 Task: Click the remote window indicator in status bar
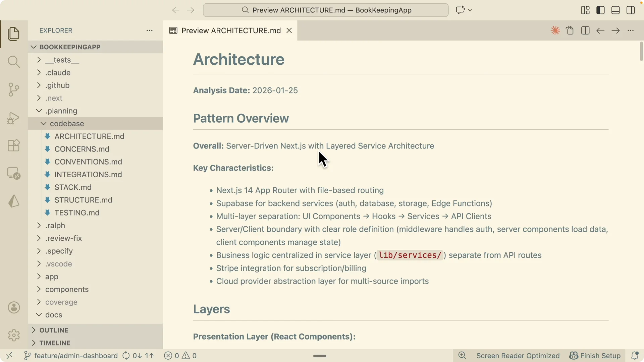point(9,356)
